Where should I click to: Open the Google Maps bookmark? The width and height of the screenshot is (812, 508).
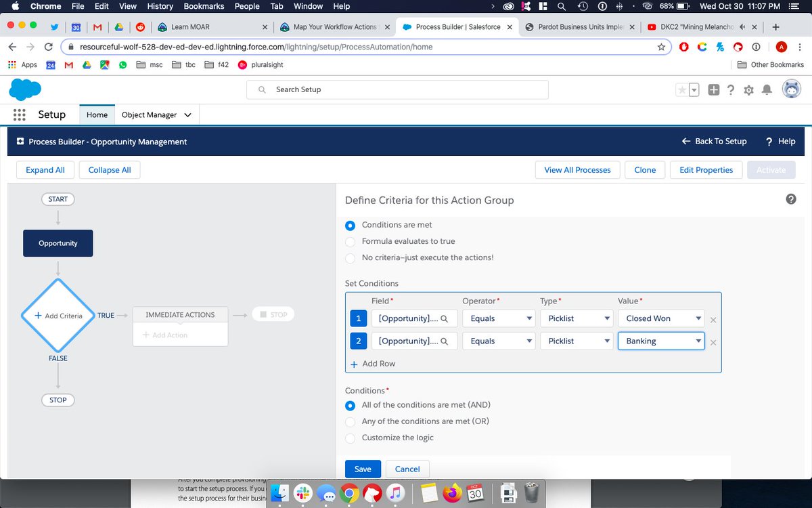104,65
